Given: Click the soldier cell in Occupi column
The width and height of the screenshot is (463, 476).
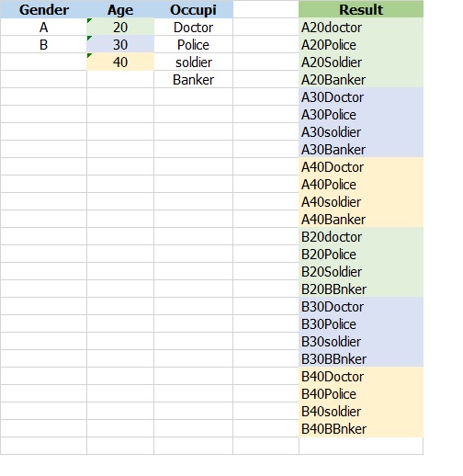Looking at the screenshot, I should pyautogui.click(x=193, y=62).
